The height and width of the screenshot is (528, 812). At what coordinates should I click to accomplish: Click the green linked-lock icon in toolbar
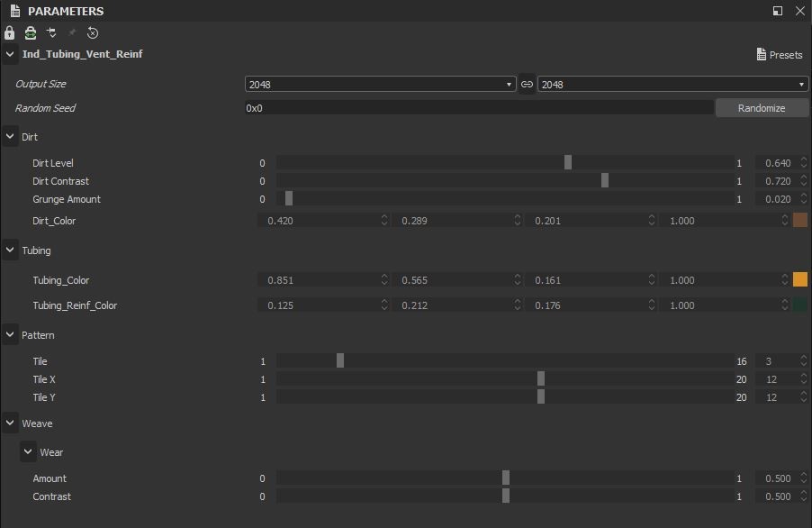click(x=31, y=32)
